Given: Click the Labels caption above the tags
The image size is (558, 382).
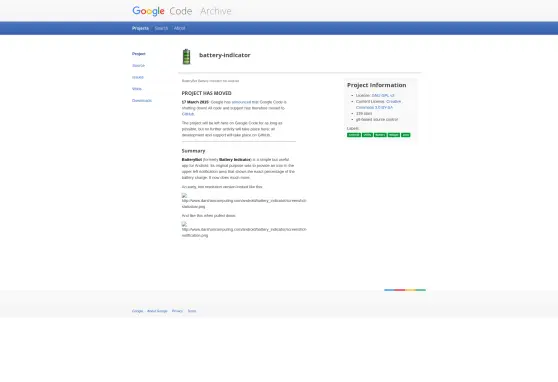Looking at the screenshot, I should (x=353, y=129).
